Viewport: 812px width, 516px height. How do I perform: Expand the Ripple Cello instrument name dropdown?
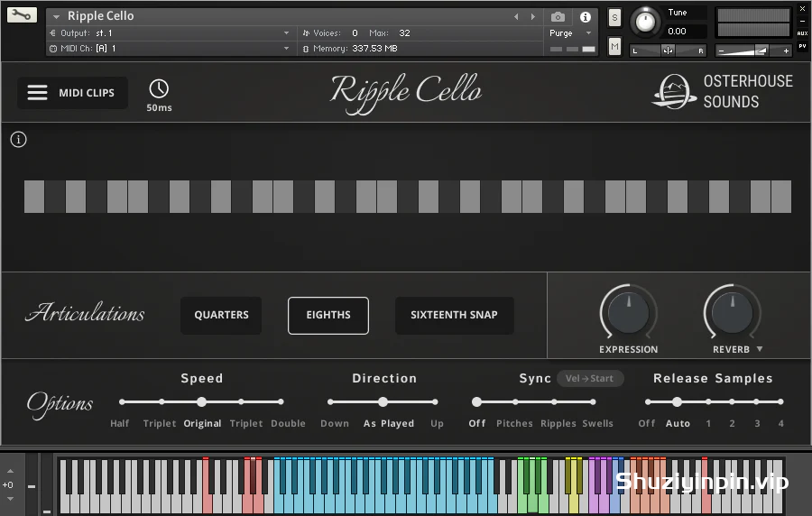(57, 16)
